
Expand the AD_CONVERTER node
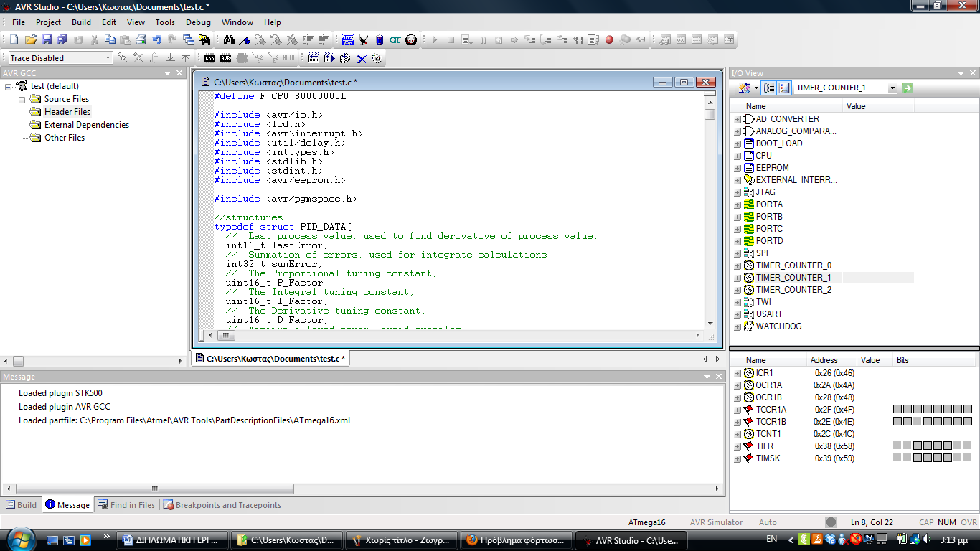[738, 119]
